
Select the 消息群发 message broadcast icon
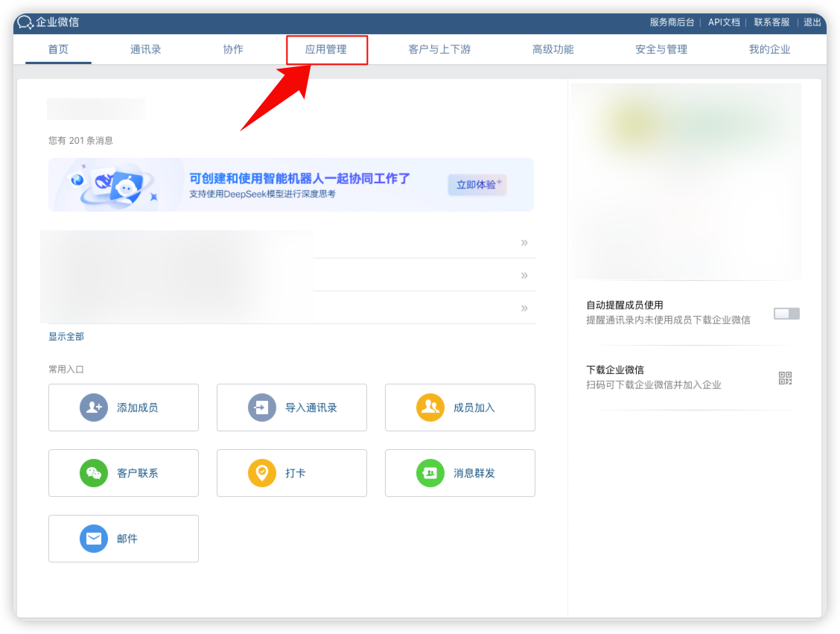click(x=430, y=472)
